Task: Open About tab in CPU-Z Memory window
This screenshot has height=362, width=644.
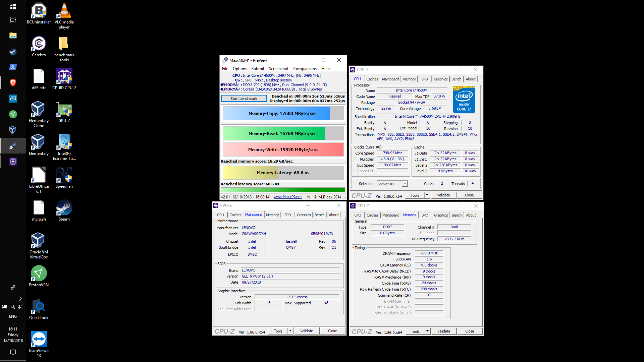Action: (471, 215)
